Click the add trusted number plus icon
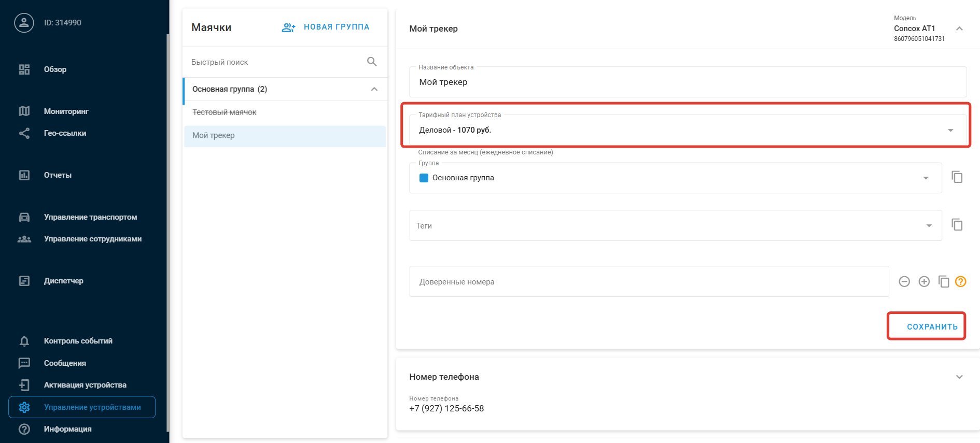 [x=924, y=281]
